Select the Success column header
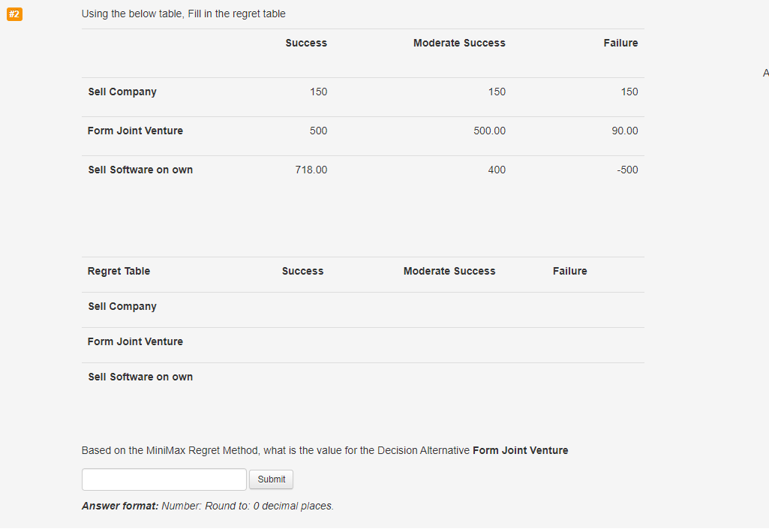769x532 pixels. click(306, 43)
